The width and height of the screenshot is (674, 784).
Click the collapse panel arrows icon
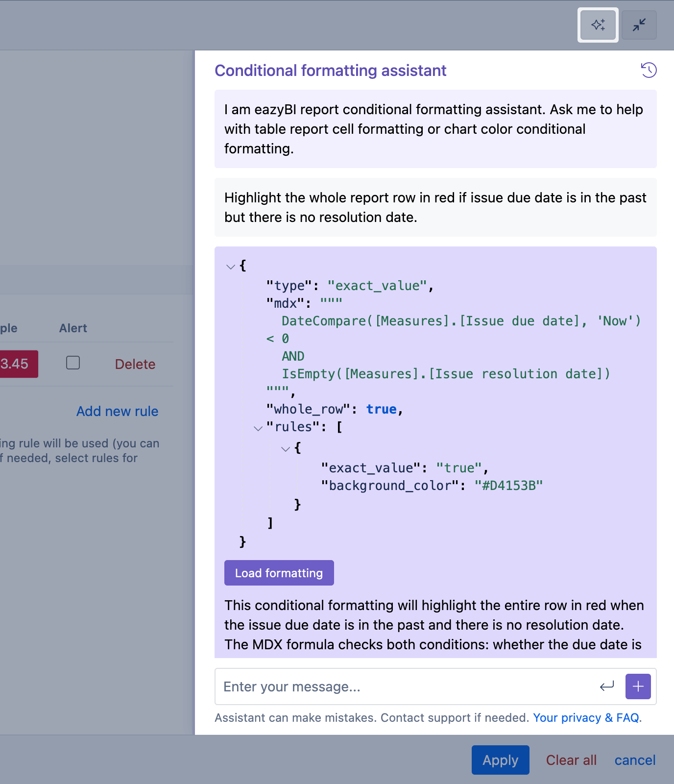(x=639, y=25)
